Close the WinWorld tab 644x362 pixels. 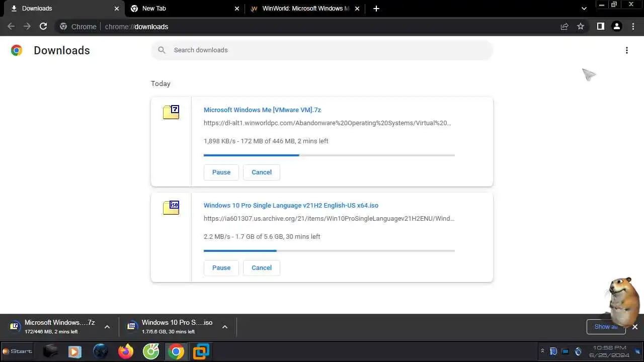click(357, 9)
